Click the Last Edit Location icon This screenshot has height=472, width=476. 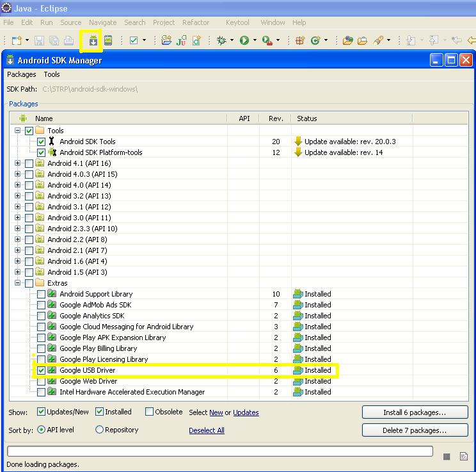pos(457,40)
